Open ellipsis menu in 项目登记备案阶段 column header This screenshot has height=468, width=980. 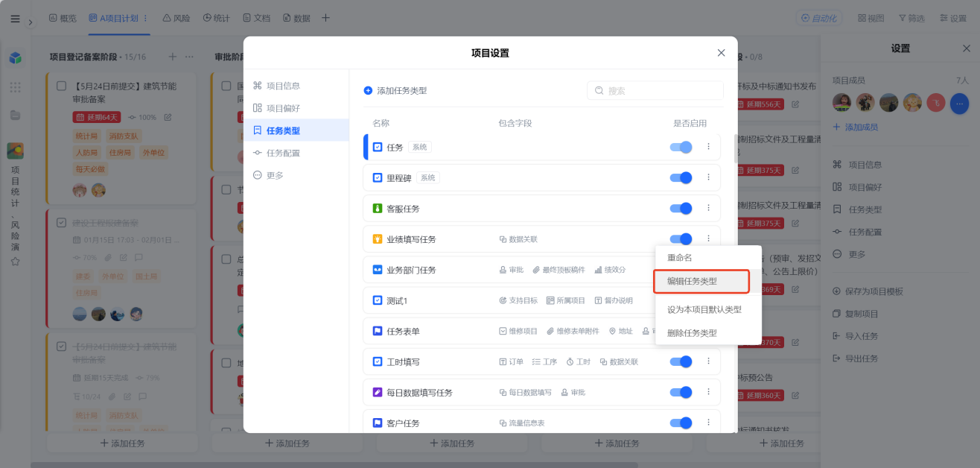(x=189, y=57)
